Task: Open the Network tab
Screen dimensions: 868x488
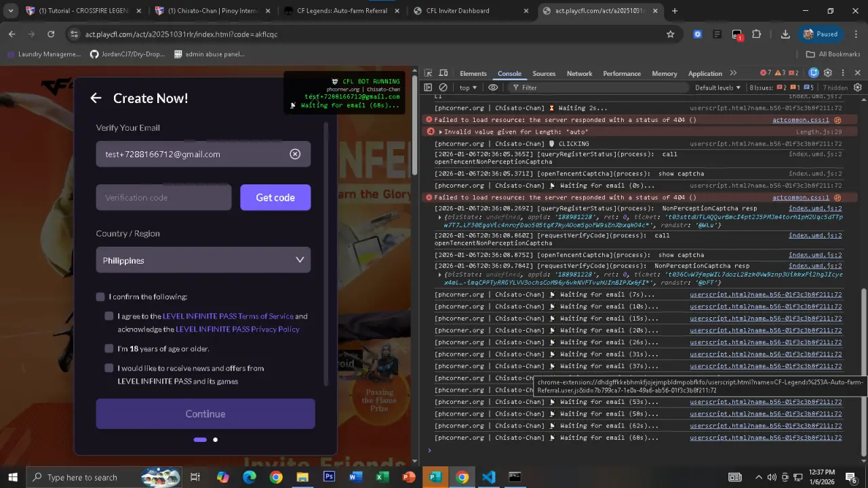Action: (580, 73)
